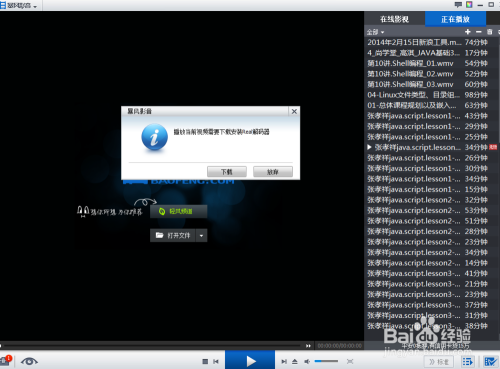Click the eject/open file icon
This screenshot has height=369, width=500.
[295, 361]
